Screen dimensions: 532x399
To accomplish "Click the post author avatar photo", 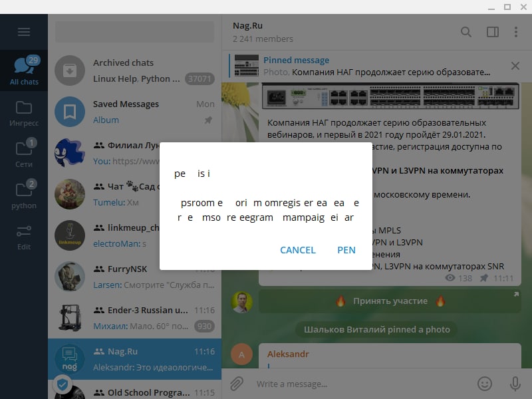I will [241, 302].
